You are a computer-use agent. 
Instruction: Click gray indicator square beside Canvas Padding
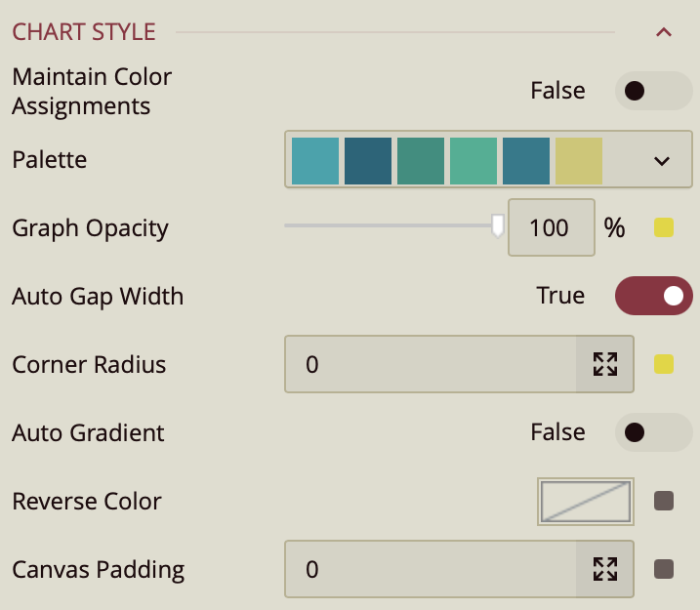[x=664, y=569]
